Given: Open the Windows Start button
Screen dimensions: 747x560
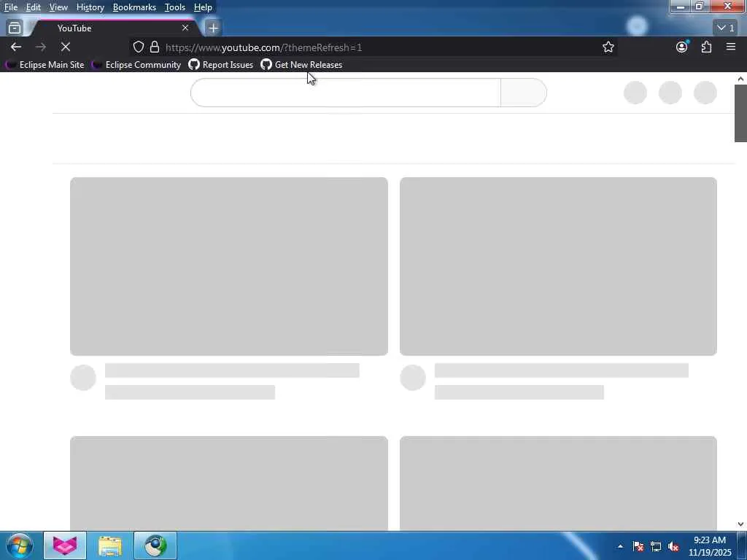Looking at the screenshot, I should click(20, 545).
